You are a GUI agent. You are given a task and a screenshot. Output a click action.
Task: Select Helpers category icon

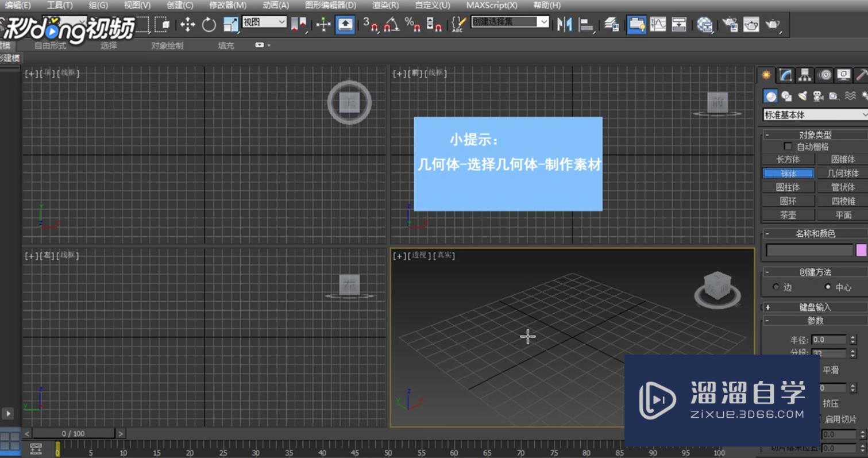click(834, 96)
